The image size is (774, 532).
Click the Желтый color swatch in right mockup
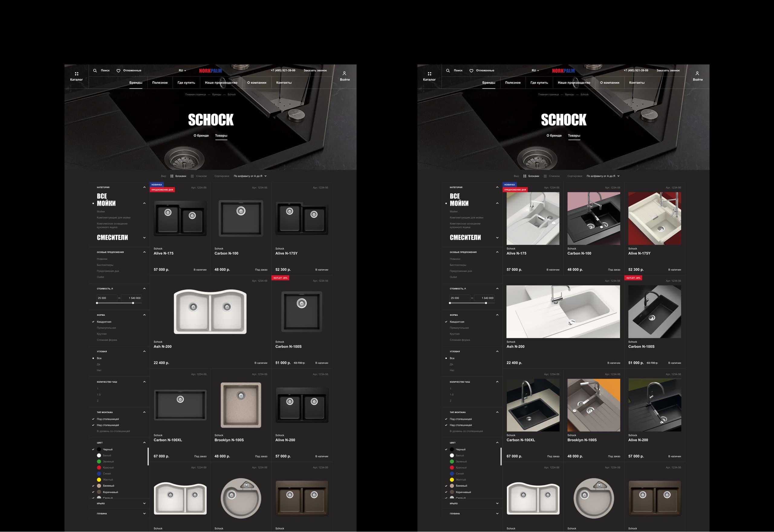point(452,480)
